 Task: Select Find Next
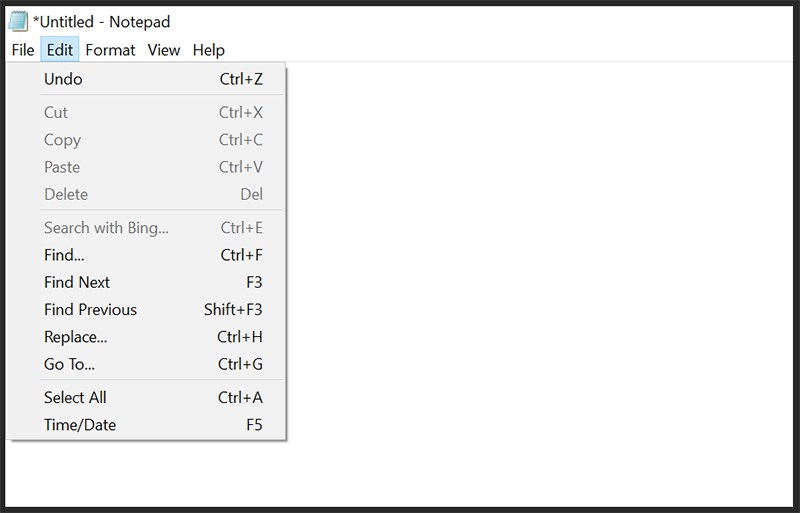pyautogui.click(x=77, y=282)
